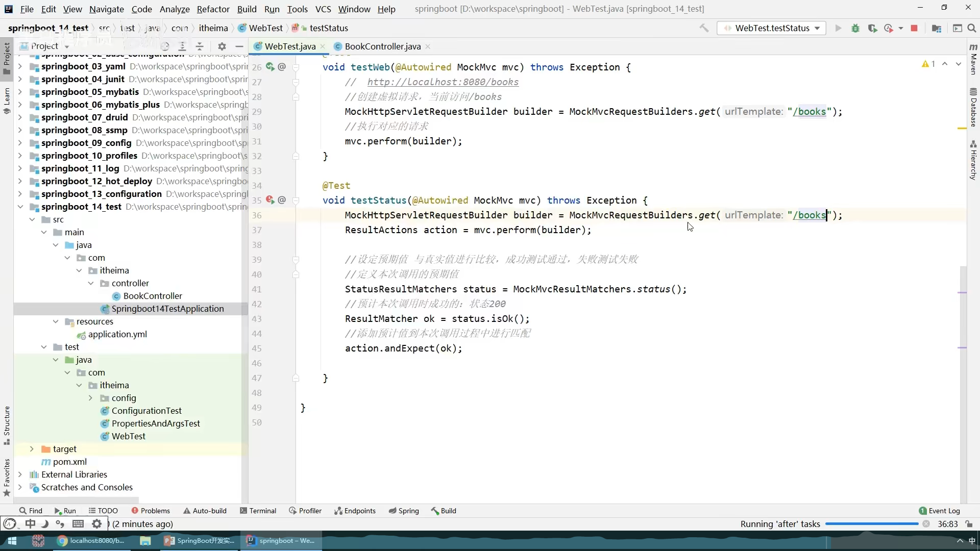980x551 pixels.
Task: Click the background task progress bar
Action: 871,524
